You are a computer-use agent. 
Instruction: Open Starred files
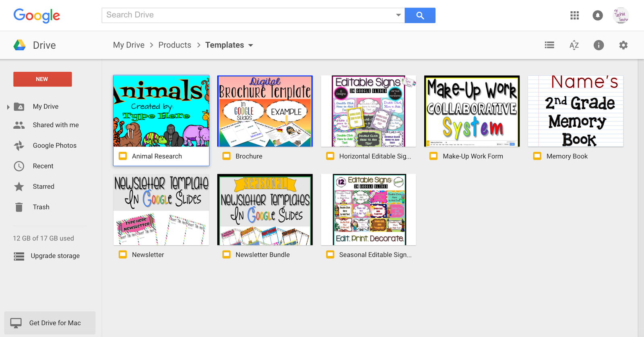(43, 187)
